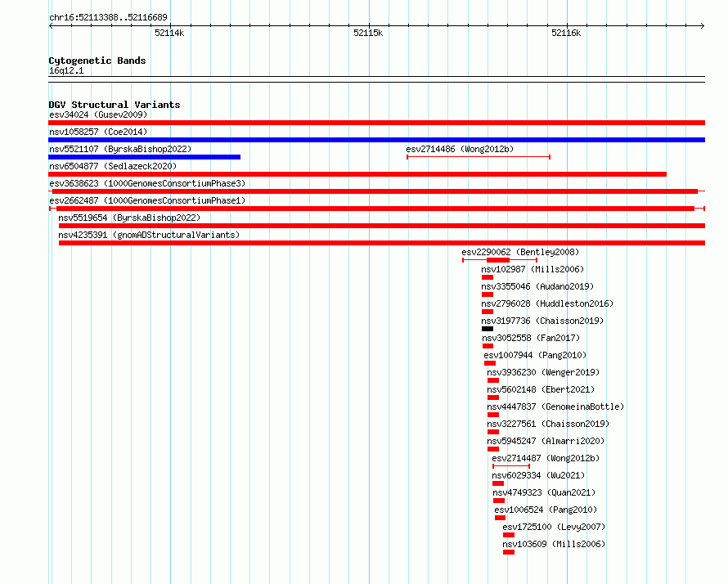Screen dimensions: 728x584
Task: Click the Cytogenetic Bands track title
Action: click(97, 61)
